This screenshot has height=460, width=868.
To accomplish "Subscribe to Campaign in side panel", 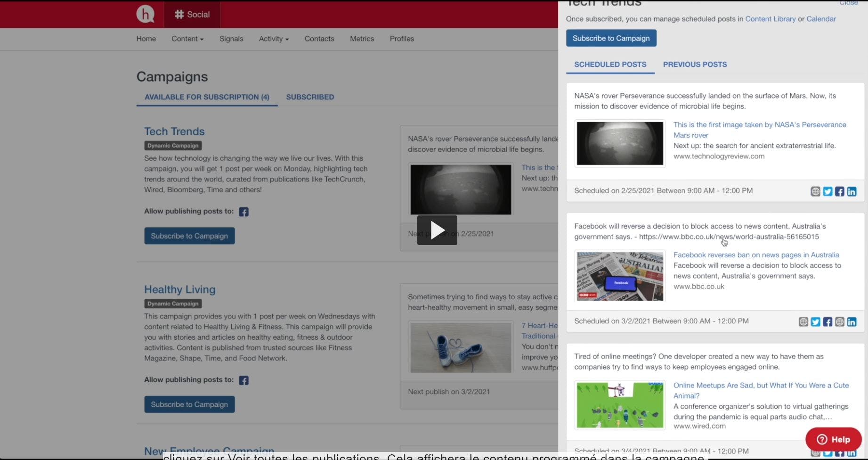I will coord(611,38).
